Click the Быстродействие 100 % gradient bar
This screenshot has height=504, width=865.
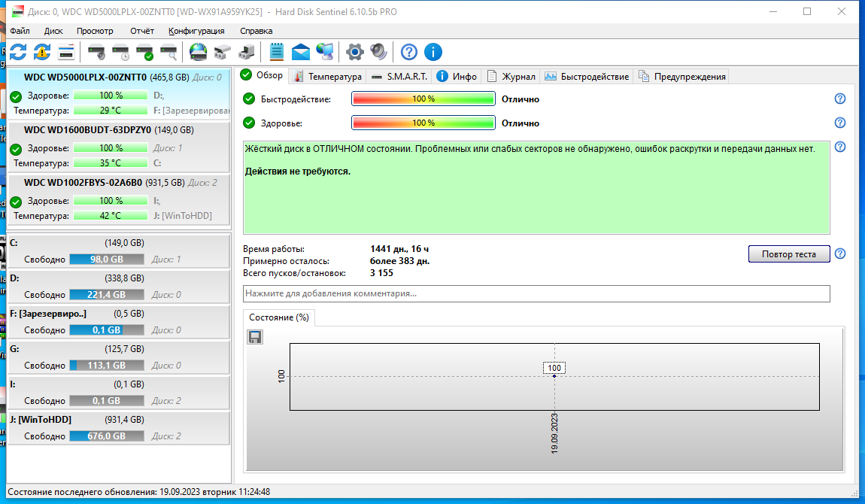point(423,99)
